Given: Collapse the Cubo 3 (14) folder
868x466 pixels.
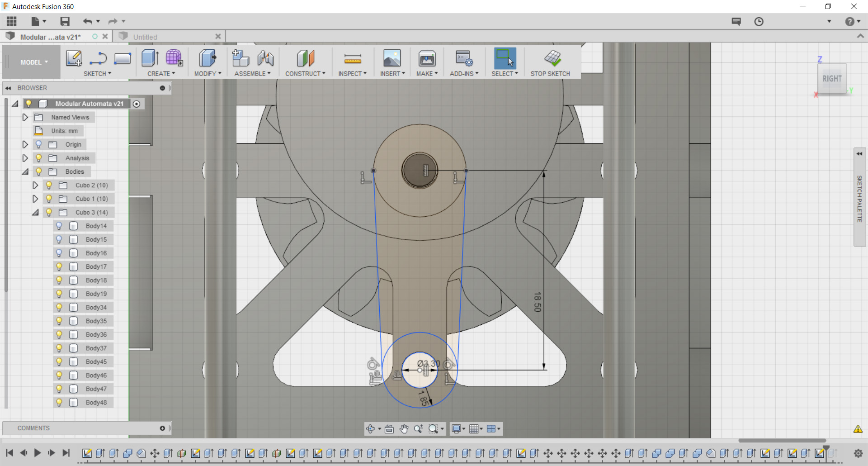Looking at the screenshot, I should coord(35,212).
